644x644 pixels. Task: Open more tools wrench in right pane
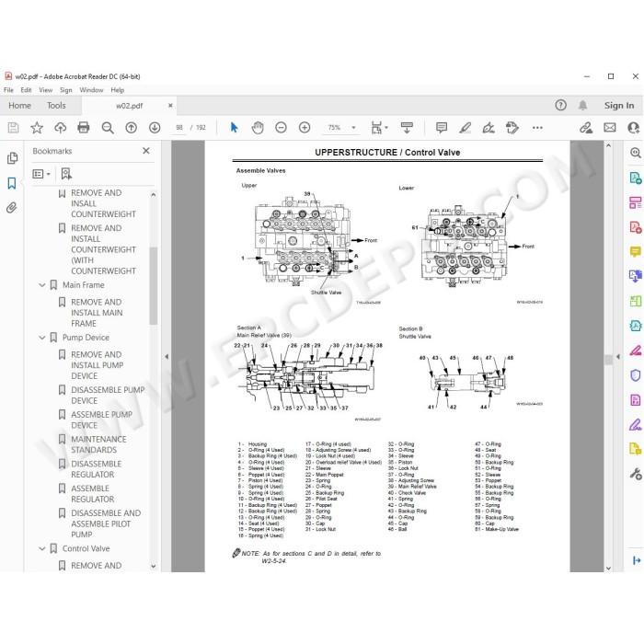(x=636, y=474)
